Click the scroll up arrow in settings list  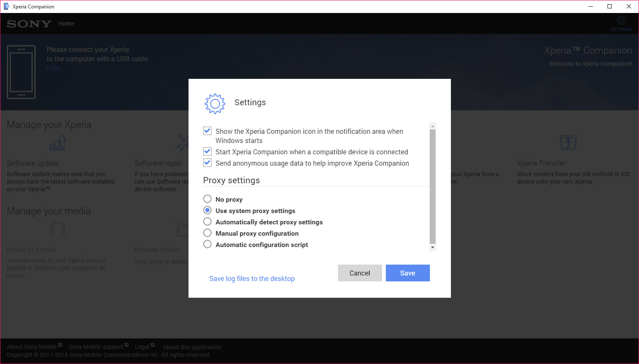pyautogui.click(x=432, y=126)
